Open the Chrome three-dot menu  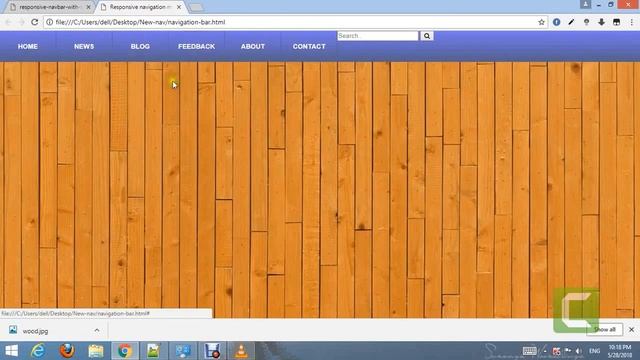click(632, 22)
